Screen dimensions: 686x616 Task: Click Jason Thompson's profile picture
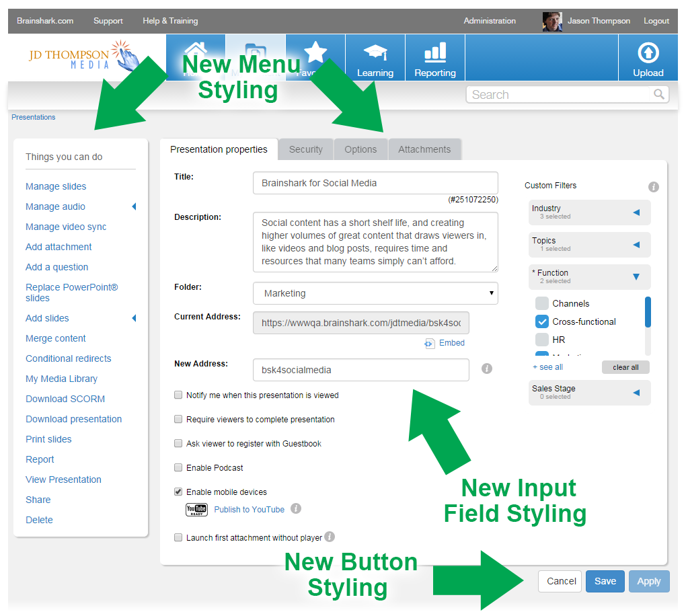[552, 21]
